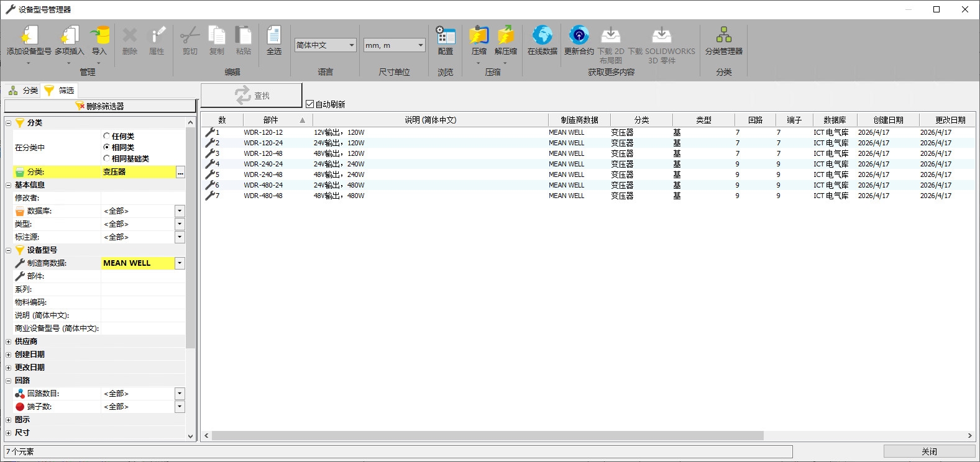Click the horizontal scrollbar of the results list
The height and width of the screenshot is (462, 980).
click(586, 436)
